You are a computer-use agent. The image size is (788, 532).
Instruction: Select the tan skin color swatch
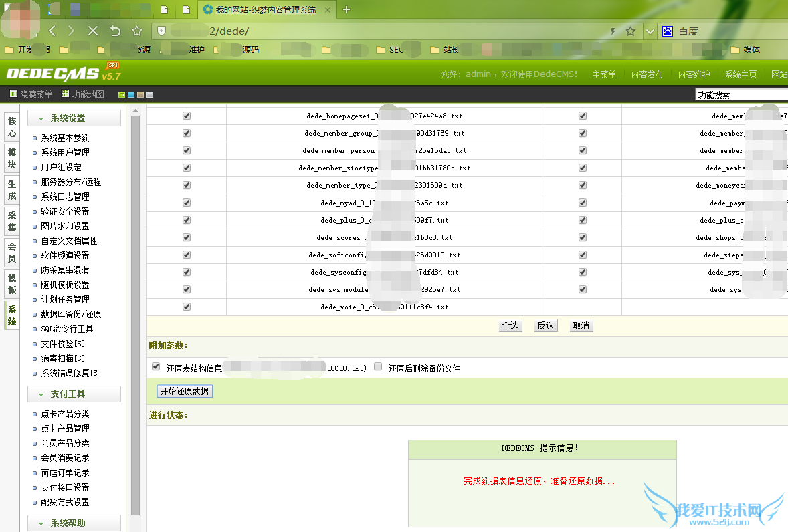pos(140,94)
